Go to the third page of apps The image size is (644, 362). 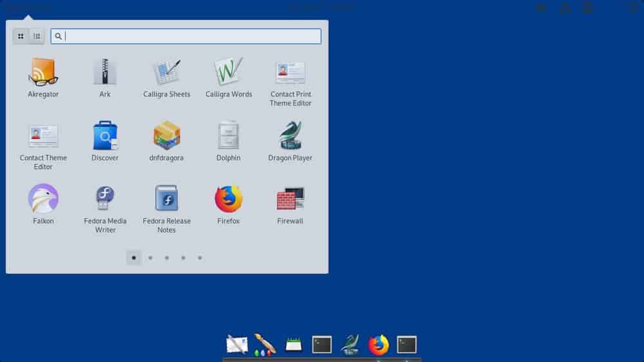(167, 258)
